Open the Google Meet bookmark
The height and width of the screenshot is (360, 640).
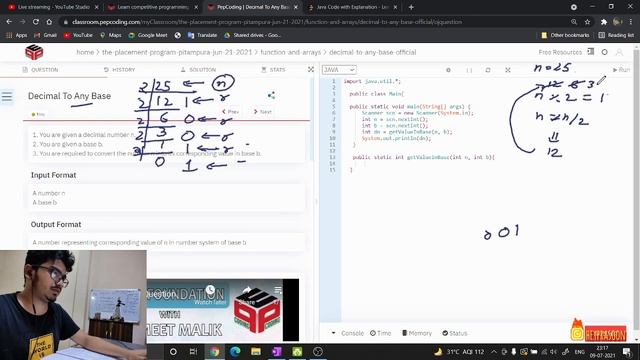click(x=148, y=35)
